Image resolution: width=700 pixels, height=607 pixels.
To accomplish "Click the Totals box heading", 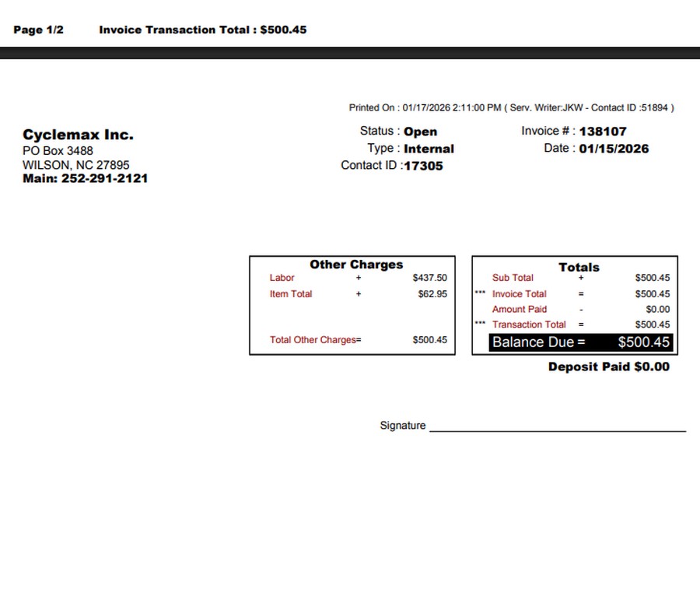I will coord(579,267).
